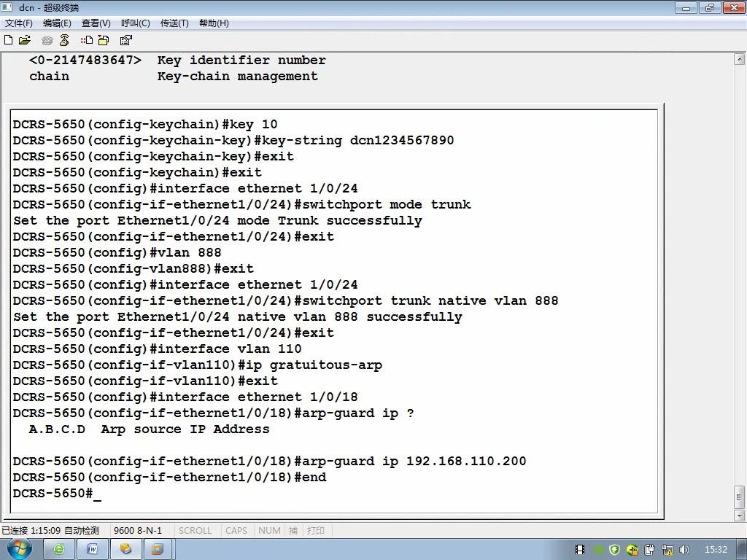Open the Properties toolbar icon

pyautogui.click(x=125, y=40)
